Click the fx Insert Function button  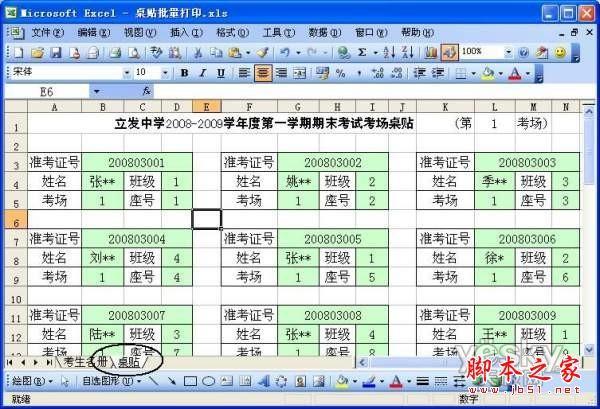coord(147,91)
